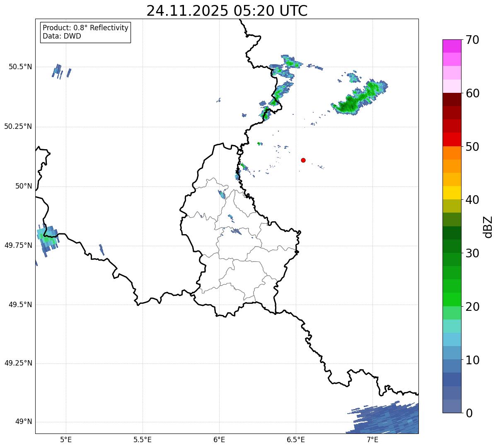Click the large green radar echo northeast
The width and height of the screenshot is (498, 448).
click(358, 98)
